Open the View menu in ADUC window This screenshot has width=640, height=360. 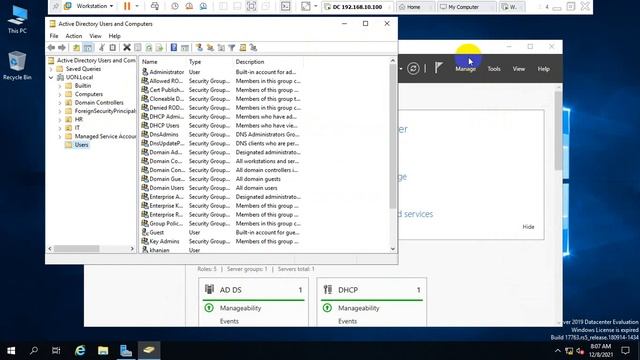click(x=96, y=36)
